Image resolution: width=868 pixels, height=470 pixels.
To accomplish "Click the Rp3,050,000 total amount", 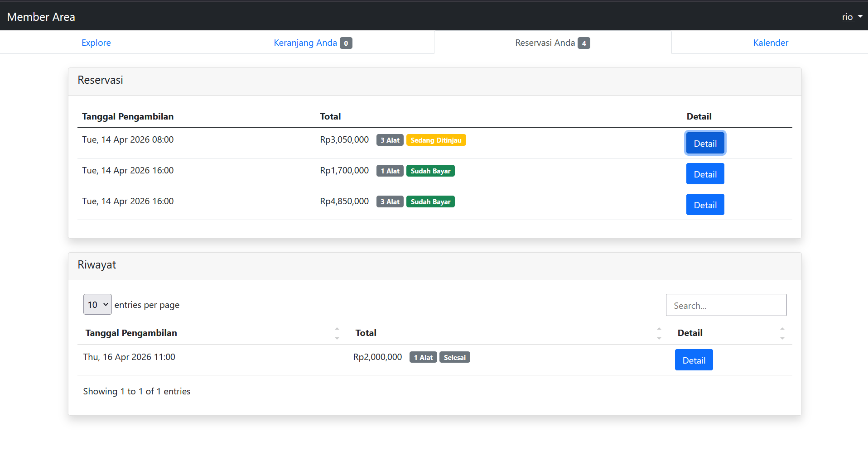I will [x=344, y=139].
